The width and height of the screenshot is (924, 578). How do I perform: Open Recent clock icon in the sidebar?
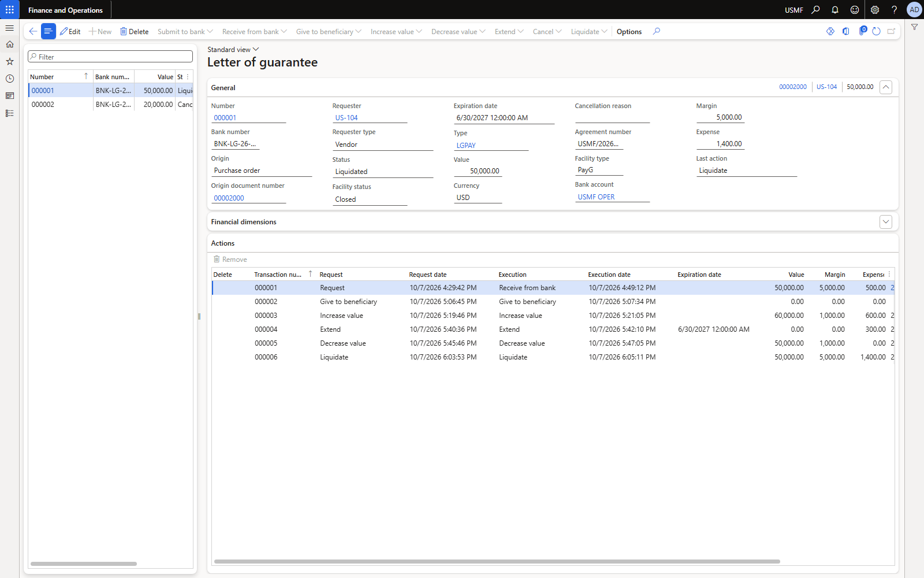tap(10, 79)
